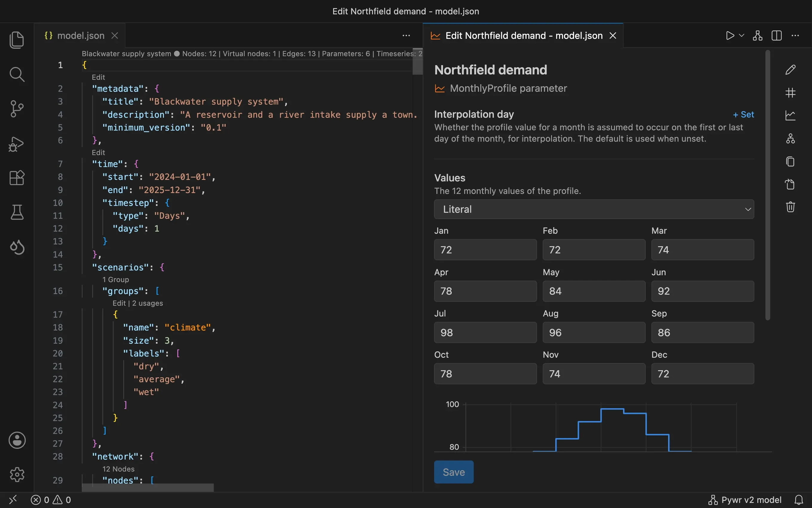Open Run and Debug view

(x=17, y=144)
